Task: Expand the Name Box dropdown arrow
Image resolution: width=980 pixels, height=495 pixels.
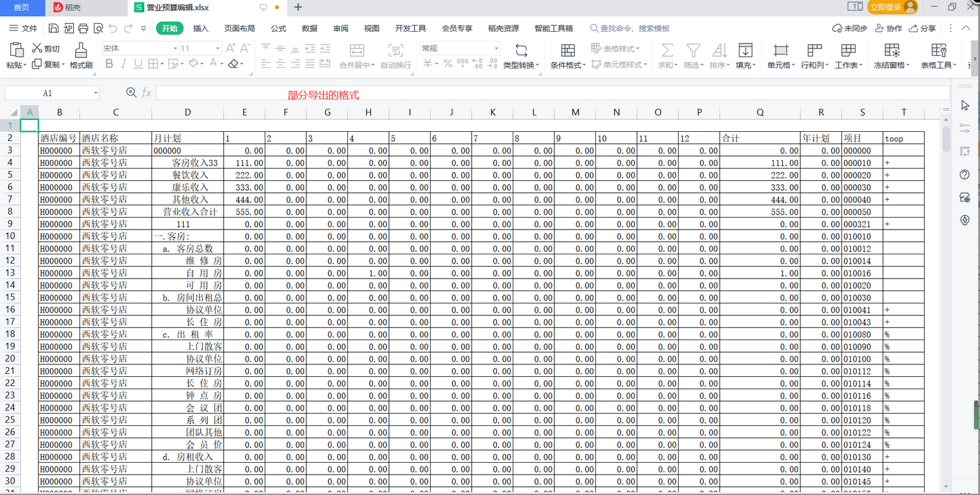Action: click(95, 93)
